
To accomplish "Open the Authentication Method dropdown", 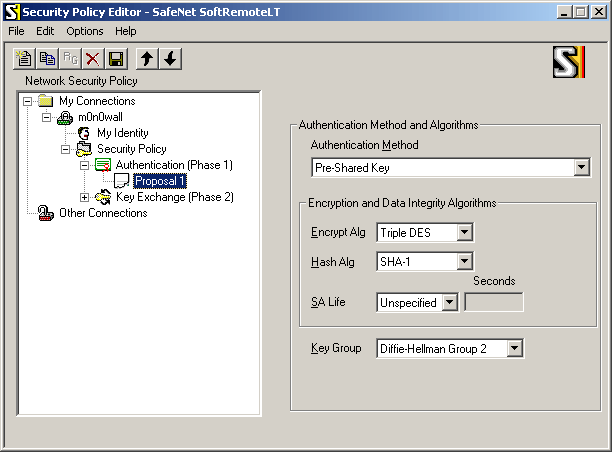I will [x=582, y=167].
